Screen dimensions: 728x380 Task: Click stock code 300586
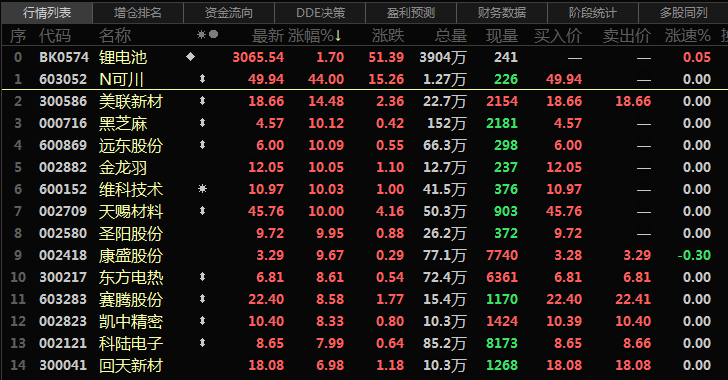[63, 101]
